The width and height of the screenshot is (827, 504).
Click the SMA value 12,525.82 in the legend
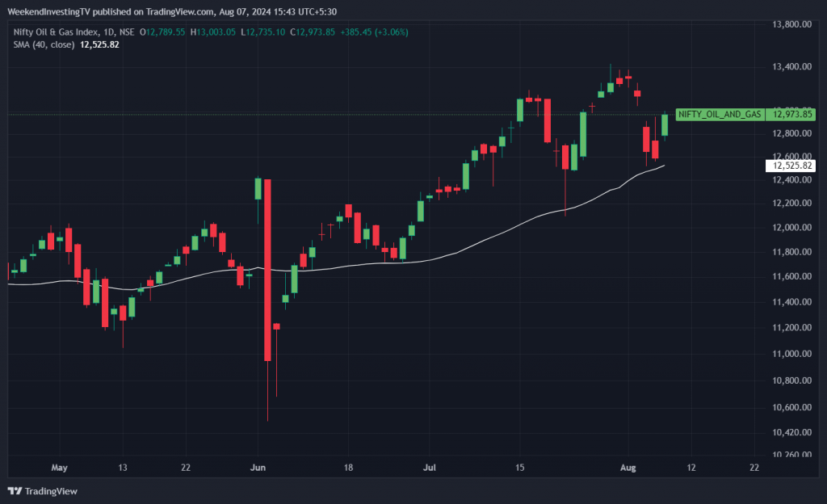(x=99, y=44)
